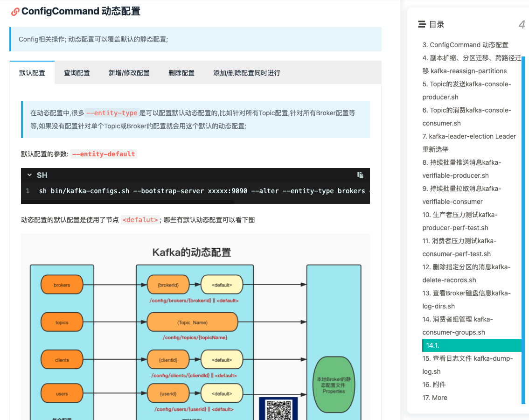Collapse the SH code block chevron

tap(29, 175)
